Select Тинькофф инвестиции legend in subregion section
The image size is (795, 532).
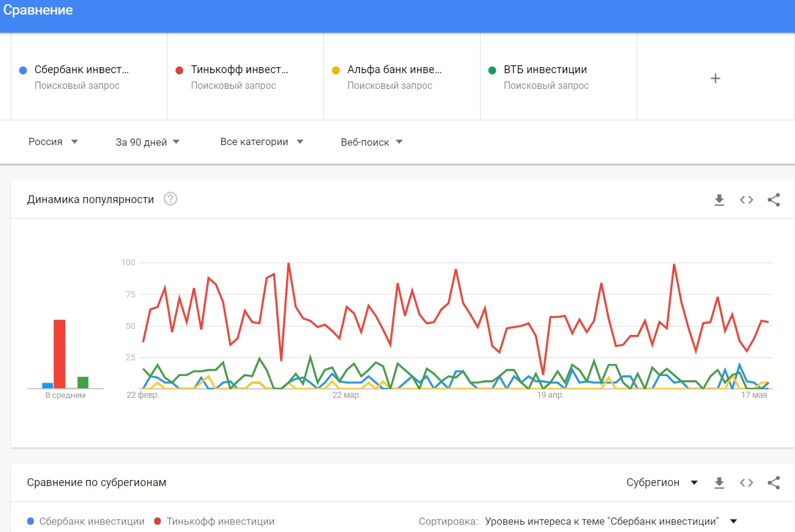tap(215, 521)
